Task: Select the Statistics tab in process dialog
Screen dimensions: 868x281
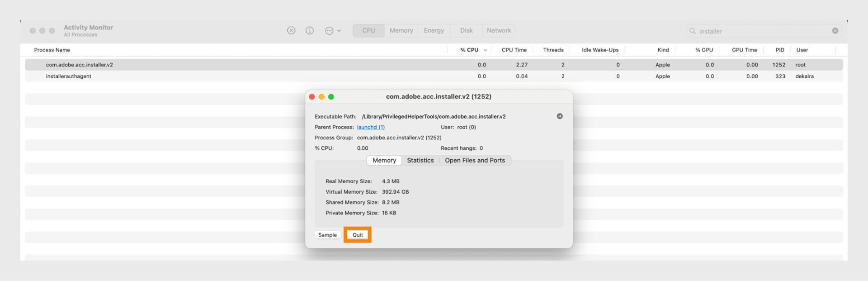Action: (x=420, y=160)
